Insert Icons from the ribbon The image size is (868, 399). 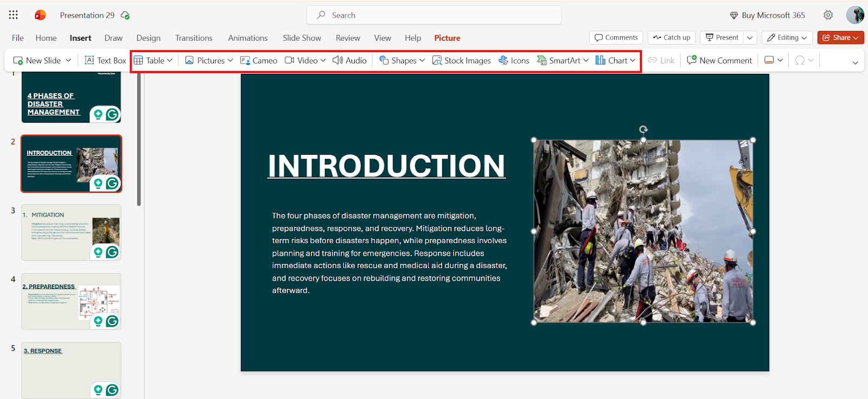[x=514, y=60]
